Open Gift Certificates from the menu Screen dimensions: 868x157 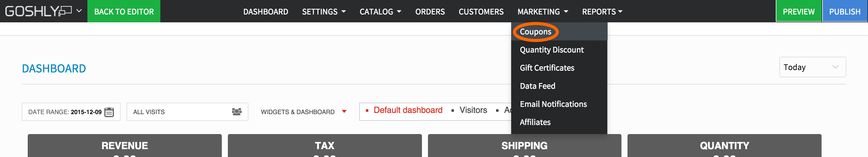(x=547, y=68)
